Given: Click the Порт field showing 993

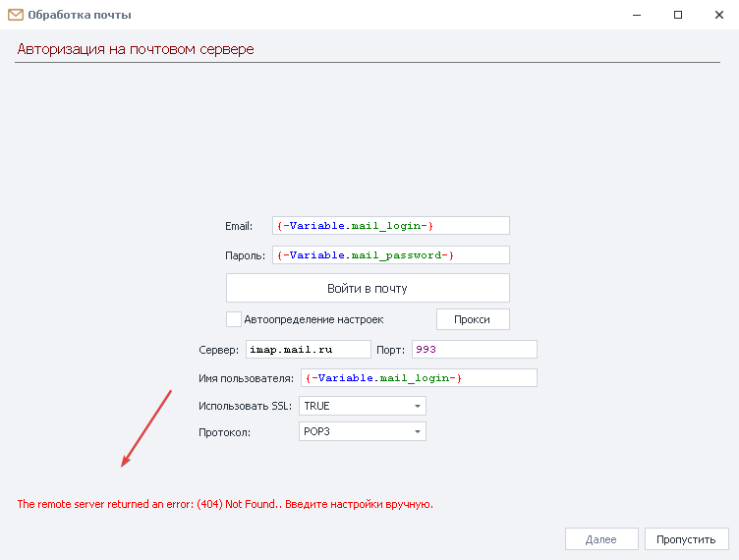Looking at the screenshot, I should pyautogui.click(x=473, y=350).
